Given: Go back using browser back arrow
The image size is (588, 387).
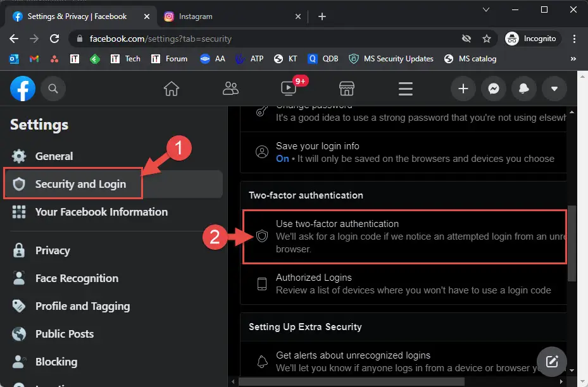Looking at the screenshot, I should click(14, 39).
